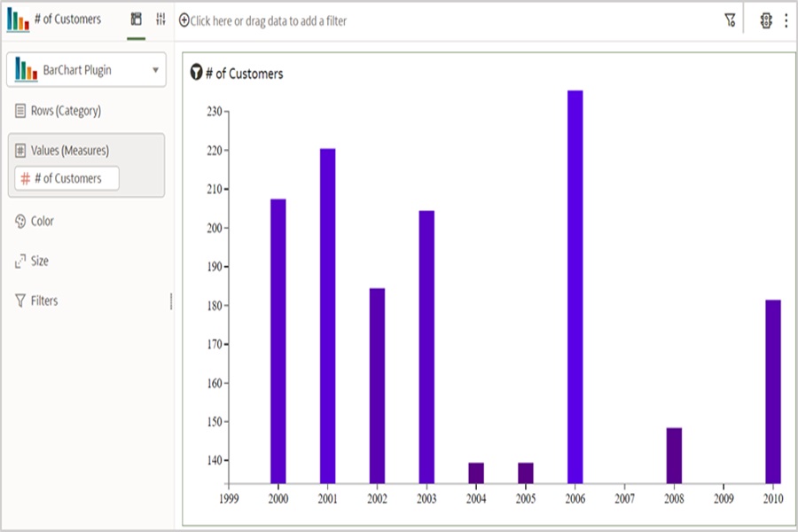Click the sliders settings icon near the tab

point(160,18)
